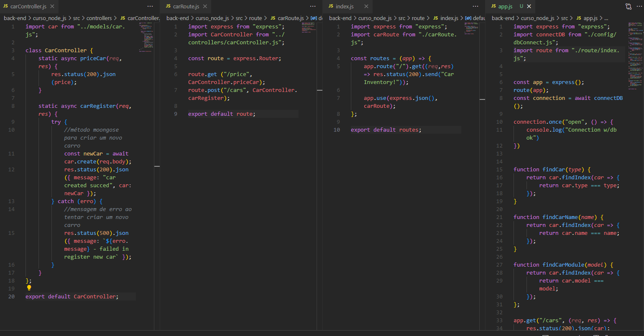Screen dimensions: 644x336
Task: Open route breadcrumb in carRoute.js editor
Action: tap(256, 18)
